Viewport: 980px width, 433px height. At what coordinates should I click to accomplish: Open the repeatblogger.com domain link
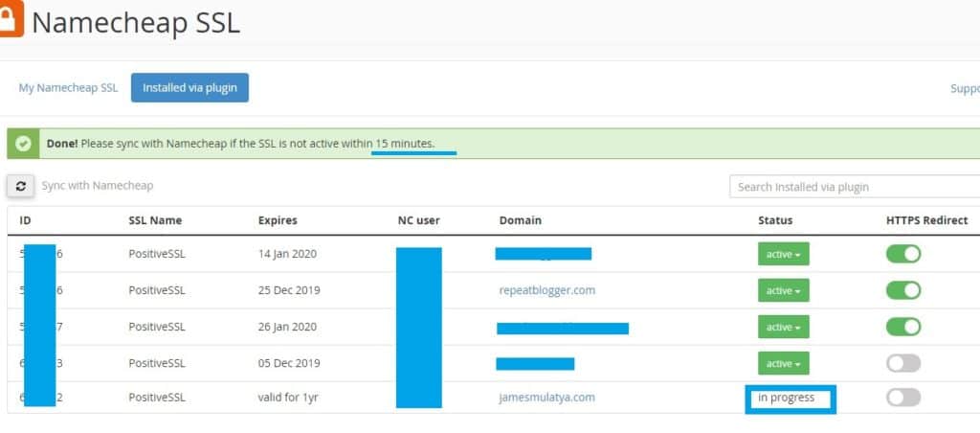point(546,290)
